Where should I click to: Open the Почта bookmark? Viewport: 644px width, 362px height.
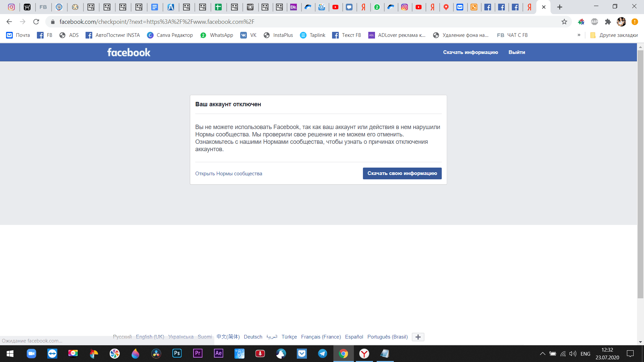(x=18, y=35)
